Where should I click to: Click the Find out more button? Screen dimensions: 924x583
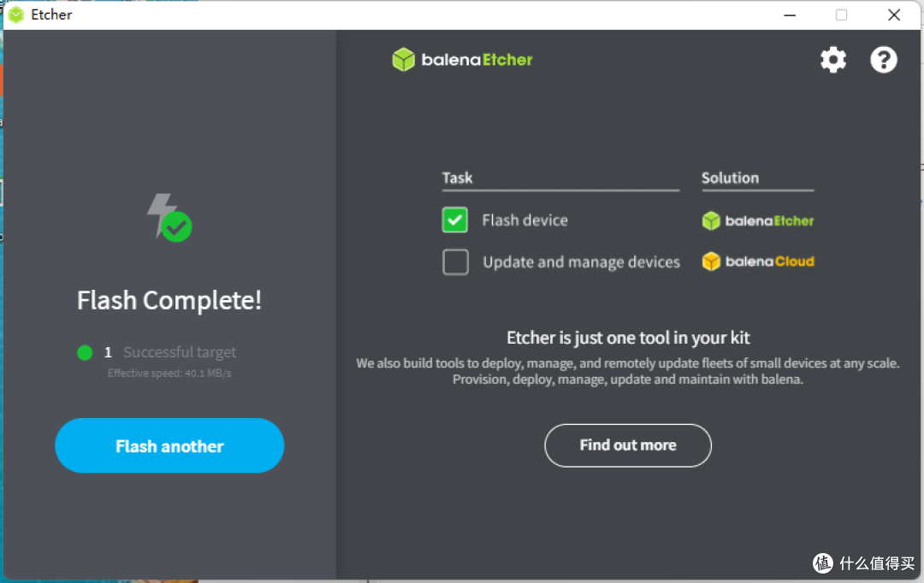628,445
